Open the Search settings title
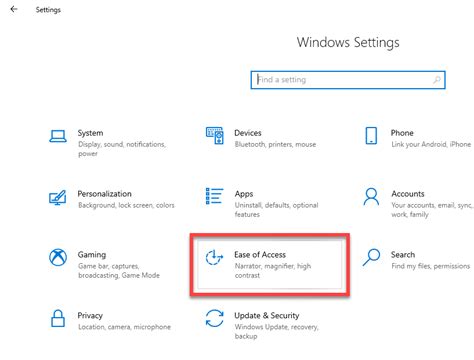The height and width of the screenshot is (360, 474). click(403, 255)
